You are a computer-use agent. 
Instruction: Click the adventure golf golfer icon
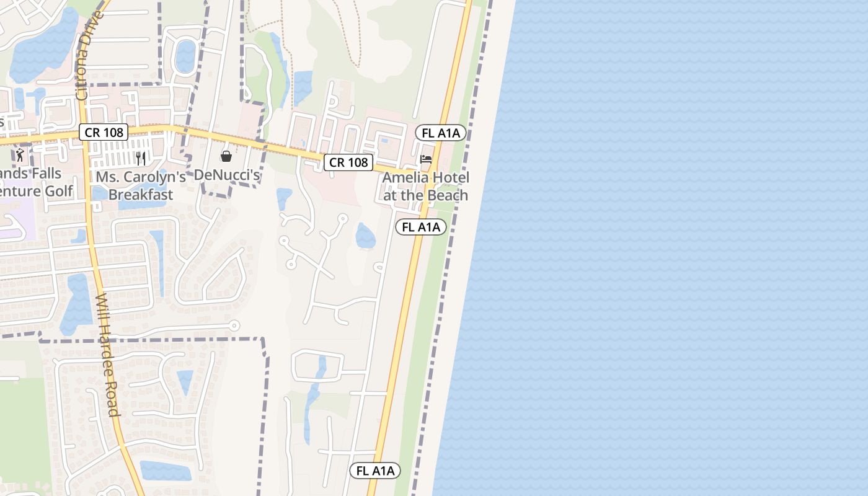20,155
